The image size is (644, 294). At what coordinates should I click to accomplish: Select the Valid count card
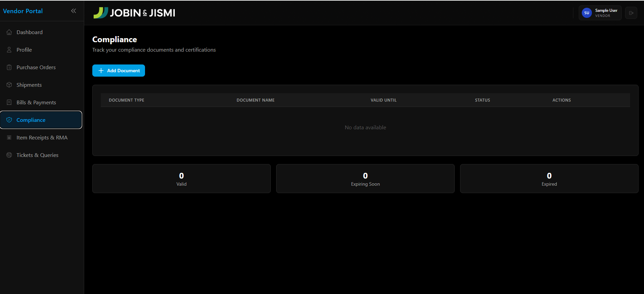[x=182, y=179]
